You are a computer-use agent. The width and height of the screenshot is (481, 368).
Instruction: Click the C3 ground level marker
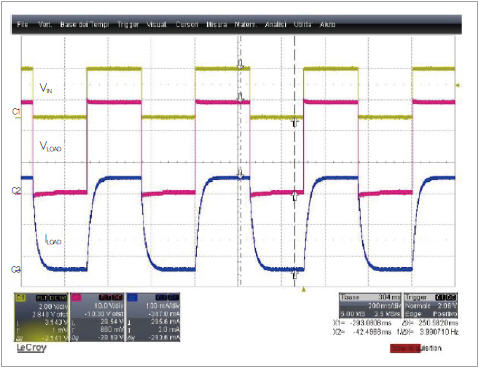[x=16, y=269]
